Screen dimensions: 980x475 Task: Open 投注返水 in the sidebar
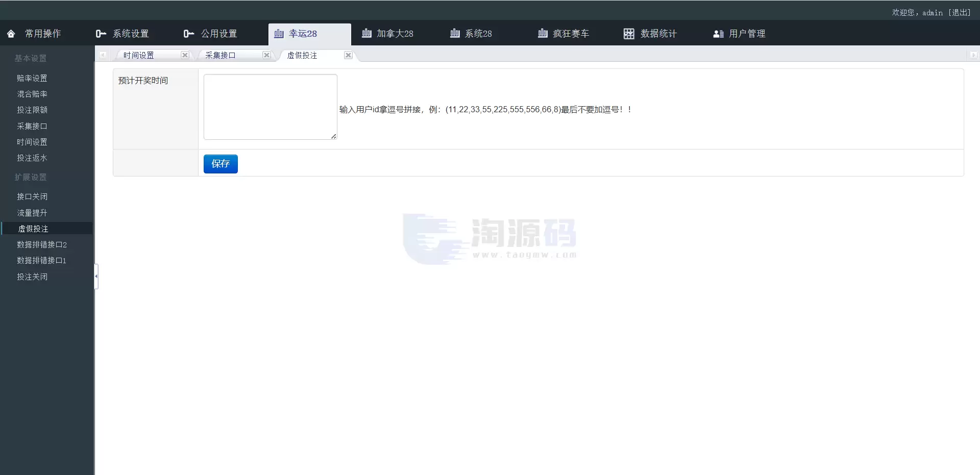tap(32, 158)
